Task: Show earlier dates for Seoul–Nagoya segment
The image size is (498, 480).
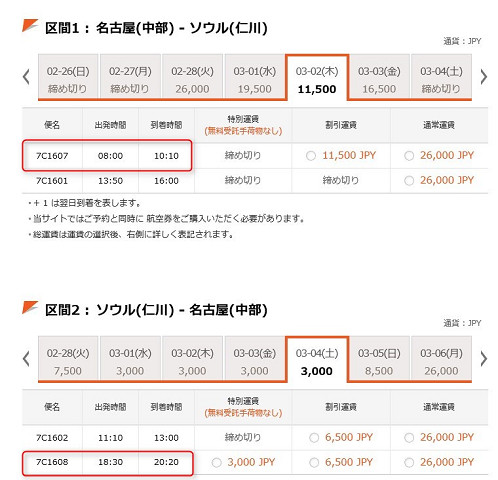Action: 26,359
